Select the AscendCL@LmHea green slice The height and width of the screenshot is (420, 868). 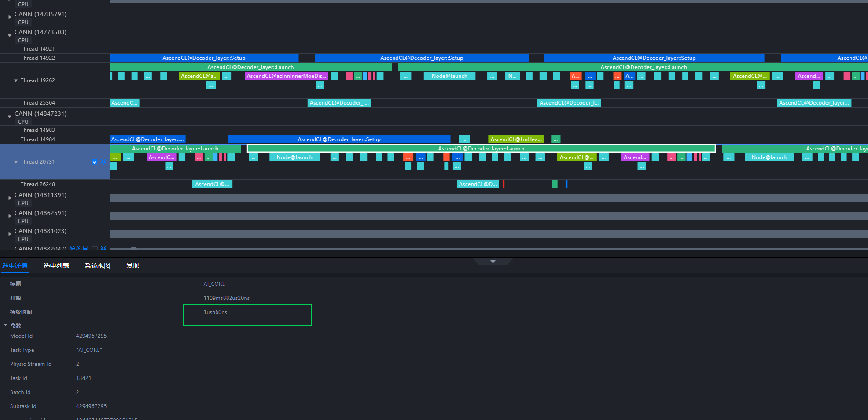516,139
